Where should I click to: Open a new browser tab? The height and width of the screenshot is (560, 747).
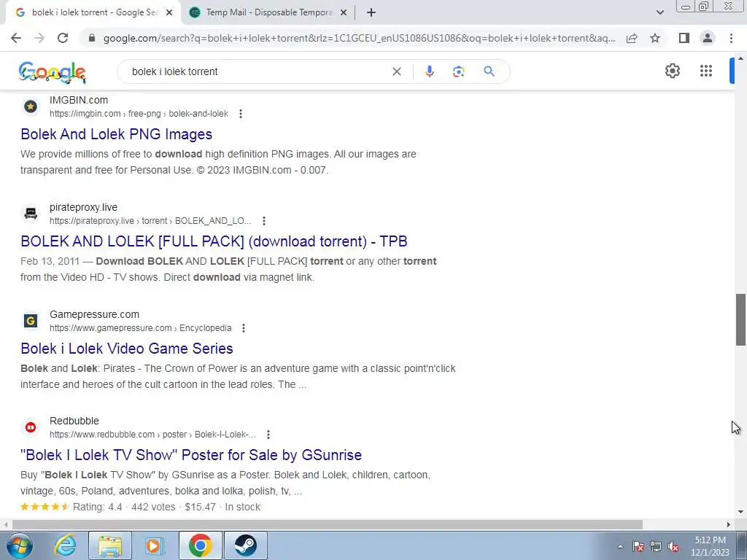pos(371,13)
